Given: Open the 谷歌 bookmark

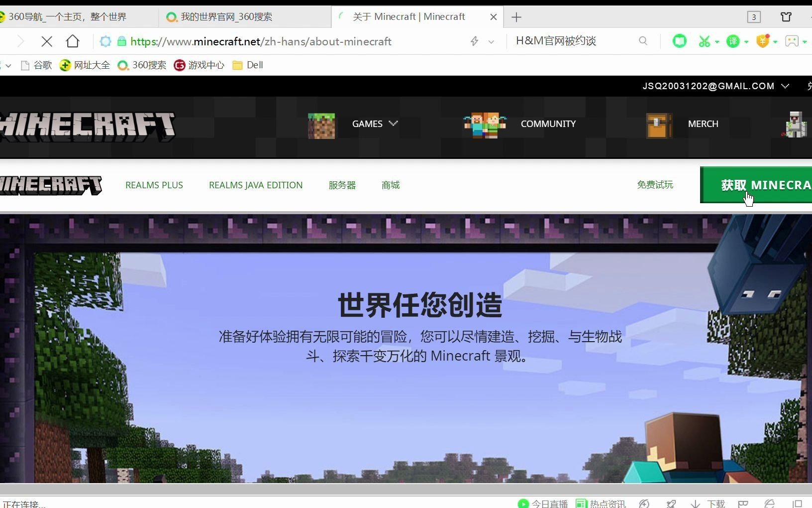Looking at the screenshot, I should [x=36, y=65].
